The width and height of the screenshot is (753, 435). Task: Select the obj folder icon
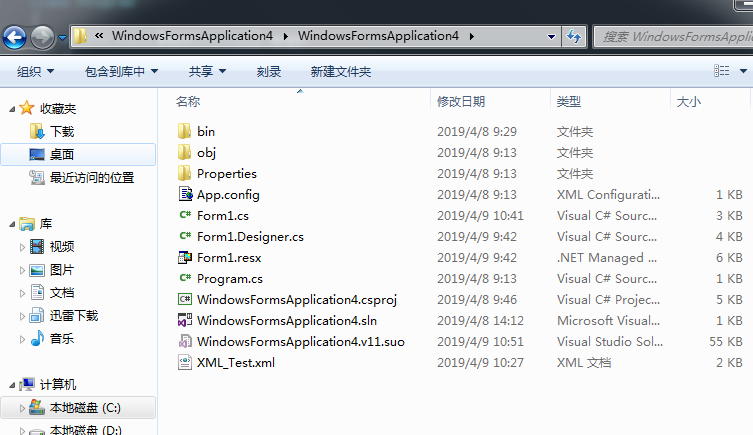tap(184, 152)
